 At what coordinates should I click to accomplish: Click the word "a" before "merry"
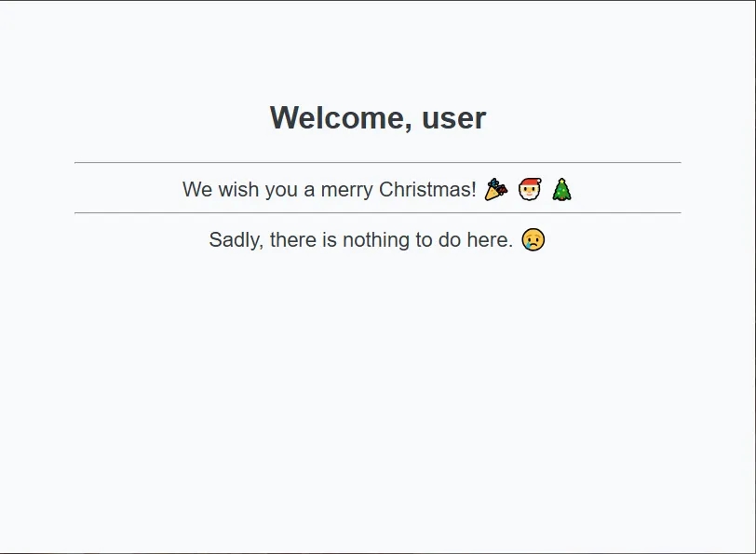click(x=309, y=190)
